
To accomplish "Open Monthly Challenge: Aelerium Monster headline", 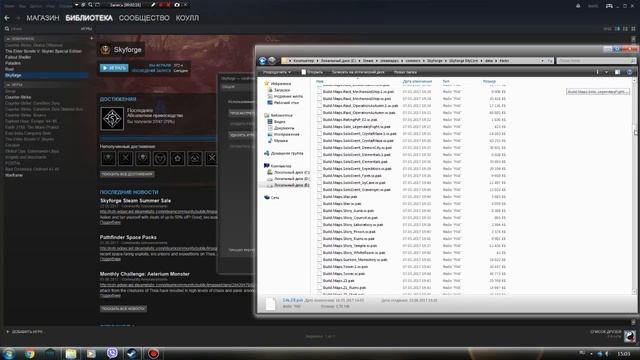I will coord(144,274).
